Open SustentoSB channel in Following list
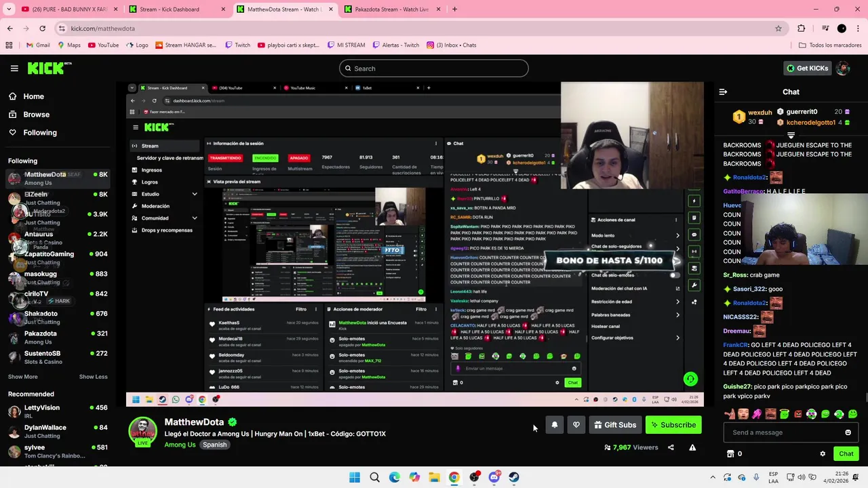The image size is (868, 488). tap(57, 357)
